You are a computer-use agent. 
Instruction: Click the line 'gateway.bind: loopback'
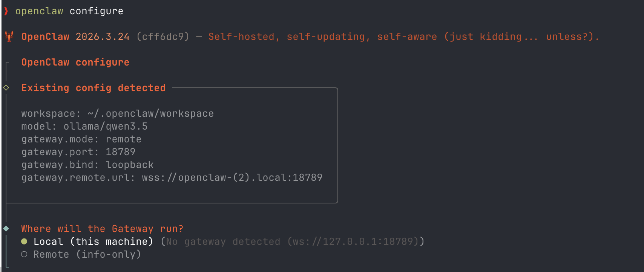click(87, 165)
